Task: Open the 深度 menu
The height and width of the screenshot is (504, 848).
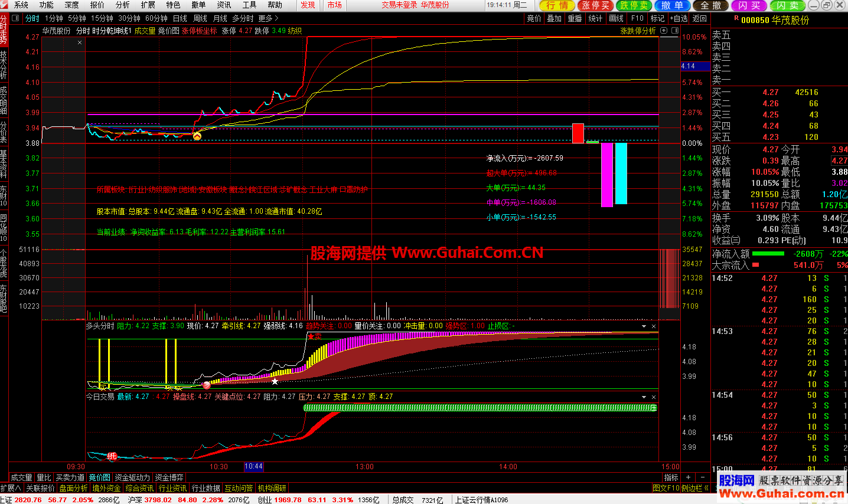Action: 72,5
